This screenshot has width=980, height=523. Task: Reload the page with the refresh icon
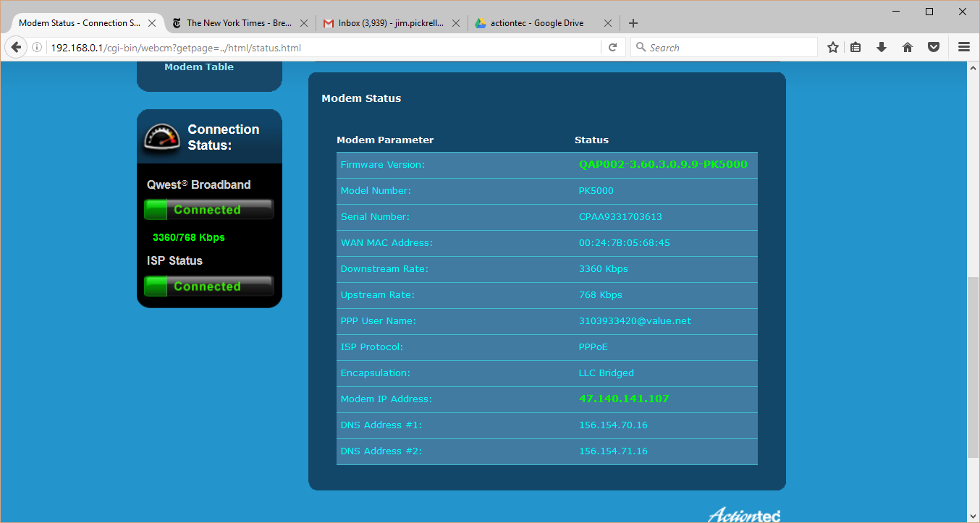[612, 48]
